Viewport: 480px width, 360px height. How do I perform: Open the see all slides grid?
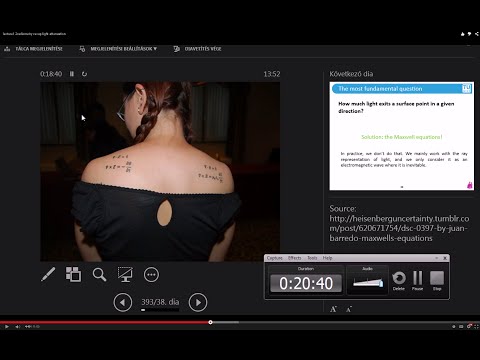pyautogui.click(x=73, y=275)
